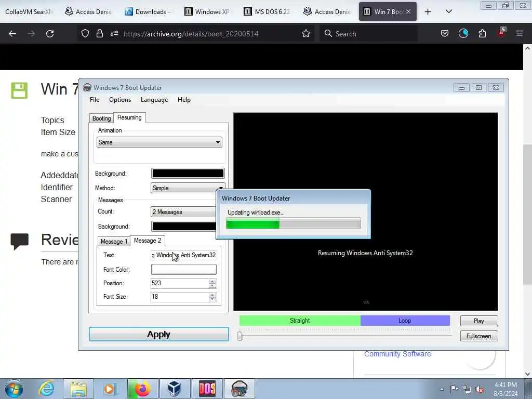The height and width of the screenshot is (399, 532).
Task: Open the site permissions icon in the address bar
Action: (x=114, y=33)
